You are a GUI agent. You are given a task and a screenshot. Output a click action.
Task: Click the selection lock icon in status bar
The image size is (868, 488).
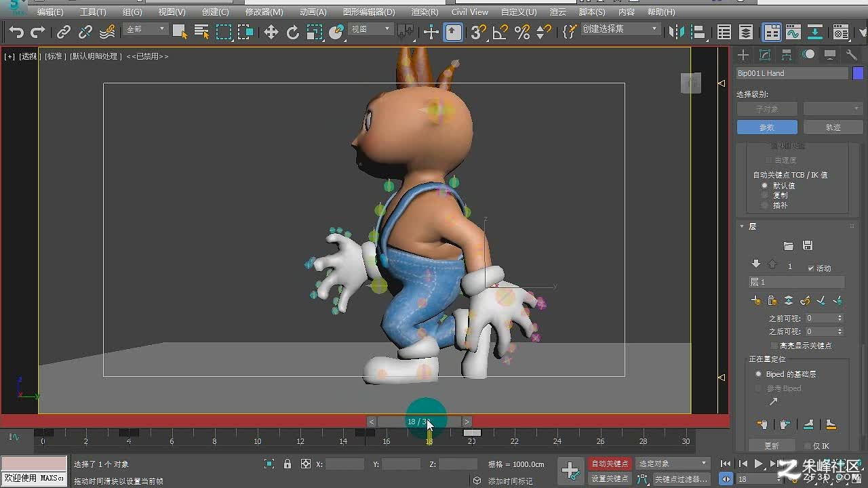click(288, 464)
